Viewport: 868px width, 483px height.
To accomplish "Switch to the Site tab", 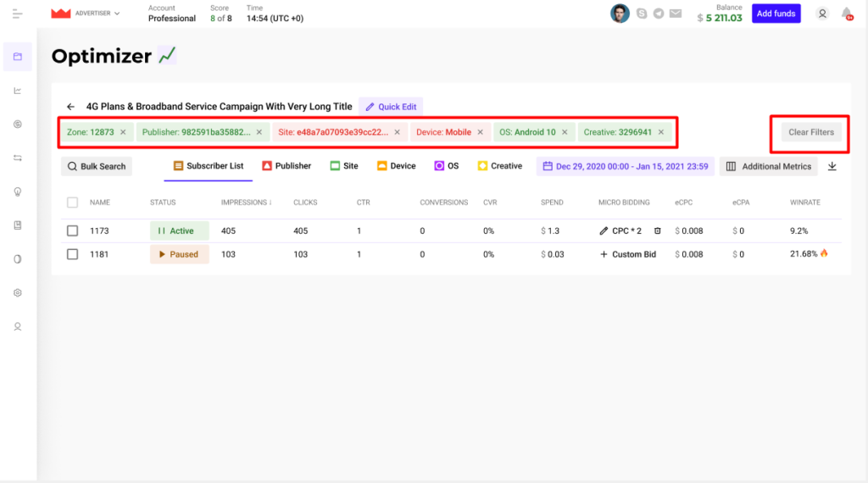I will 344,166.
